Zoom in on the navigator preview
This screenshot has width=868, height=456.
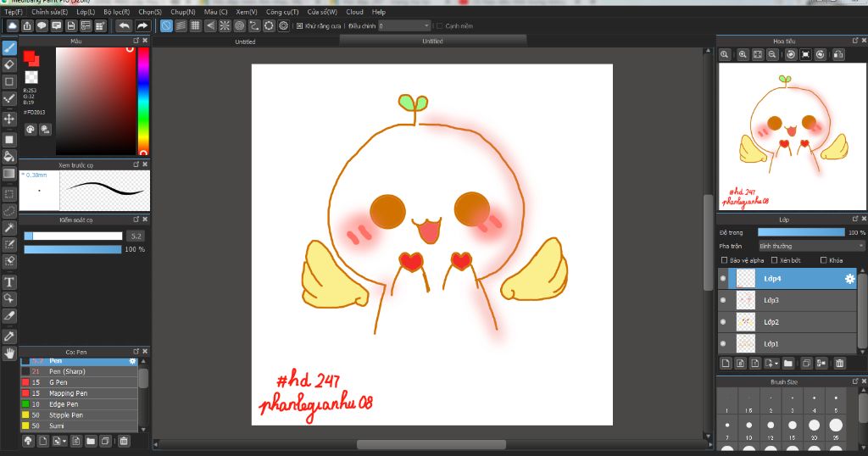coord(743,54)
